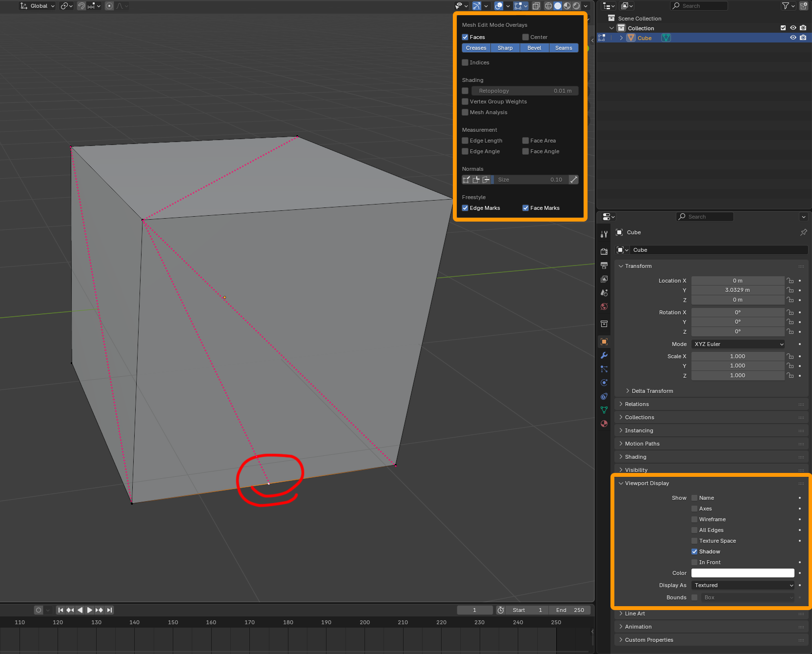
Task: Collapse the Viewport Display panel
Action: (621, 483)
